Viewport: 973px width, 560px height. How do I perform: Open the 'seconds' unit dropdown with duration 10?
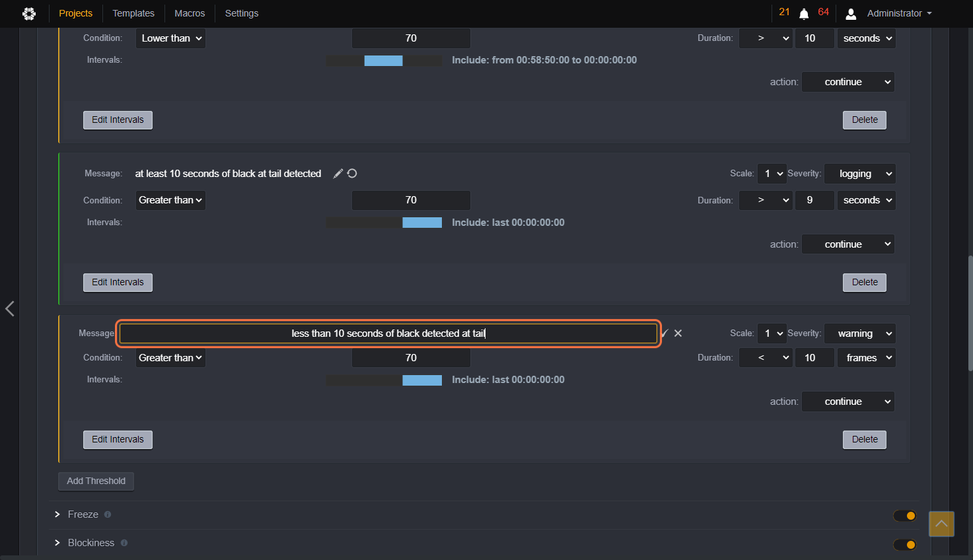866,38
